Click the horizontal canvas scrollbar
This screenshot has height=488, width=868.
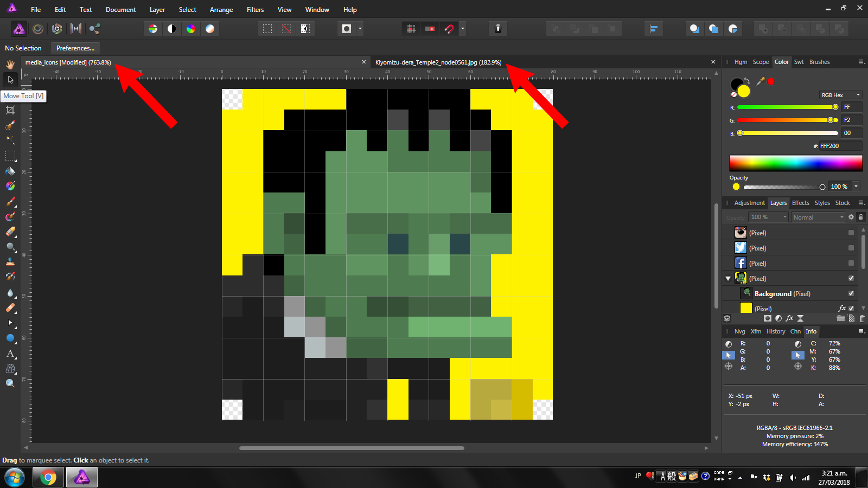[x=352, y=448]
